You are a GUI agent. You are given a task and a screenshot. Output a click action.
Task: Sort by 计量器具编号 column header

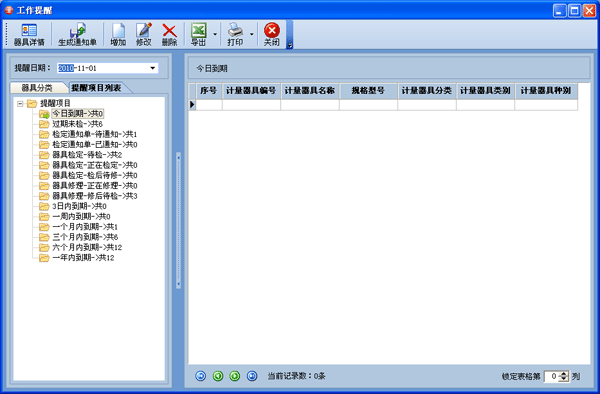251,91
